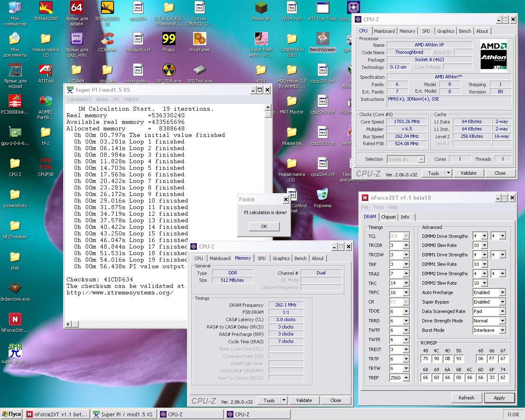
Task: Expand the Super Bypass dropdown
Action: tap(502, 302)
